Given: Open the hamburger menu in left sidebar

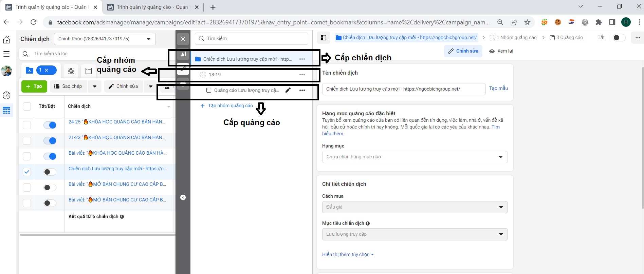Looking at the screenshot, I should point(6,54).
